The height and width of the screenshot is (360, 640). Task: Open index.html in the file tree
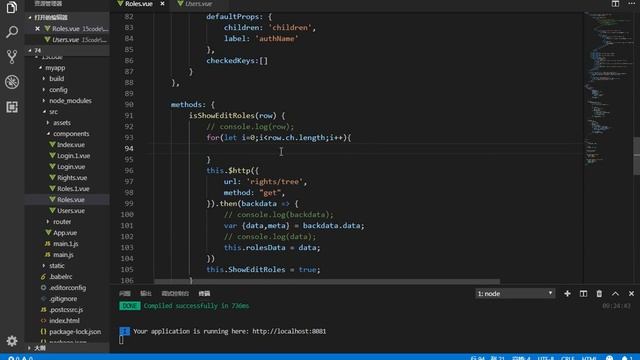click(x=64, y=321)
